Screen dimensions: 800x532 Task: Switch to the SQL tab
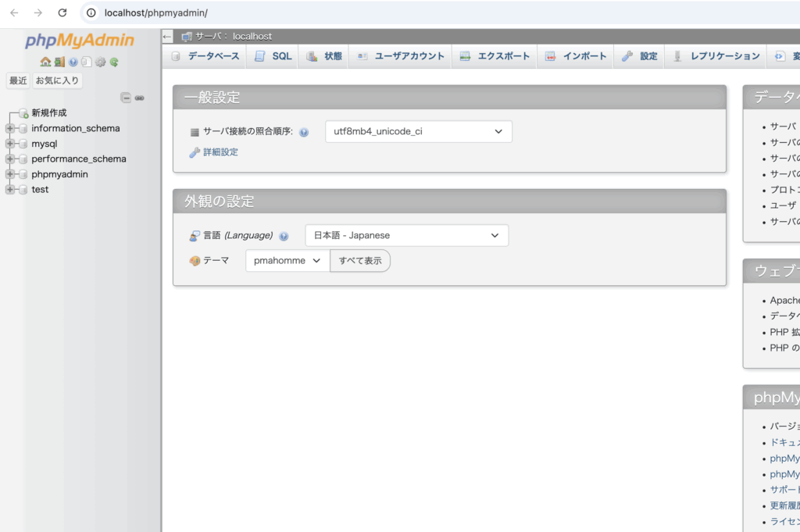[x=273, y=56]
